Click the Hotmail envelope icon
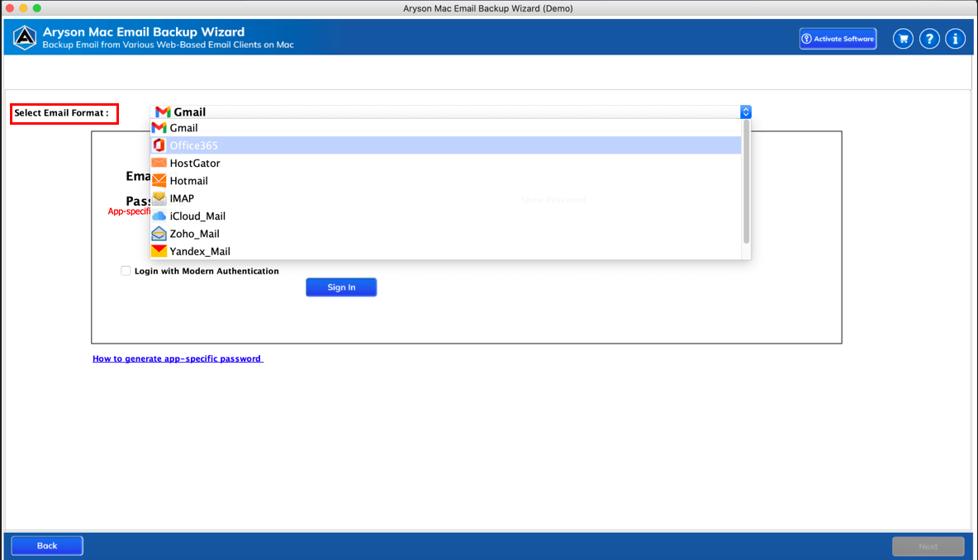Viewport: 978px width, 560px height. tap(159, 180)
